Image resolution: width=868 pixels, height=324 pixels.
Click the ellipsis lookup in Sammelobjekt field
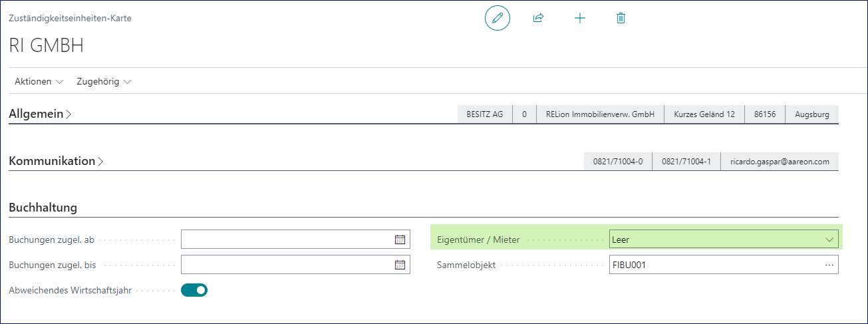829,265
